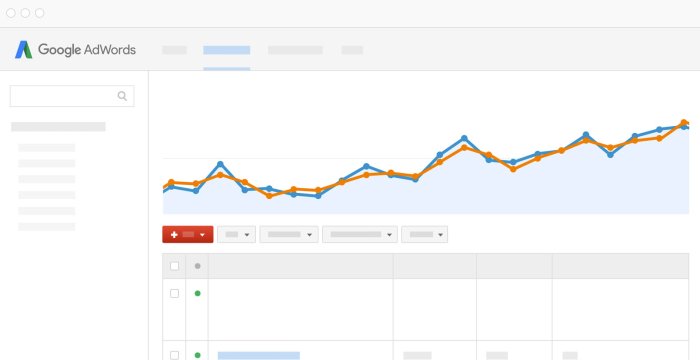This screenshot has width=700, height=360.
Task: Click the Google AdWords logo
Action: tap(75, 50)
